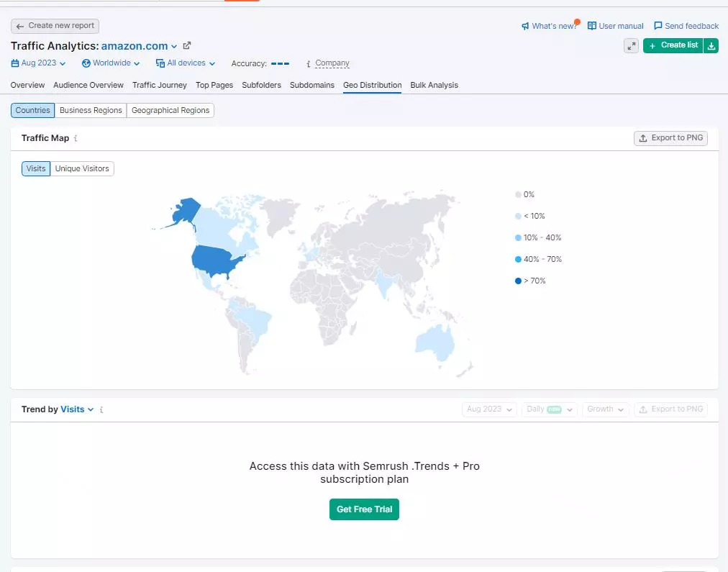Click the download icon beside Create list
Viewport: 728px width, 572px height.
[711, 45]
